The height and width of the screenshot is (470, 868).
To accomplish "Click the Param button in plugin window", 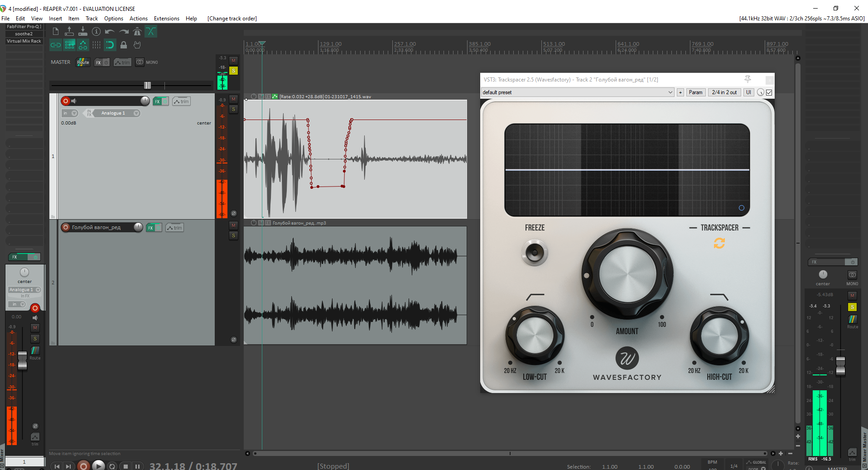I will point(695,92).
